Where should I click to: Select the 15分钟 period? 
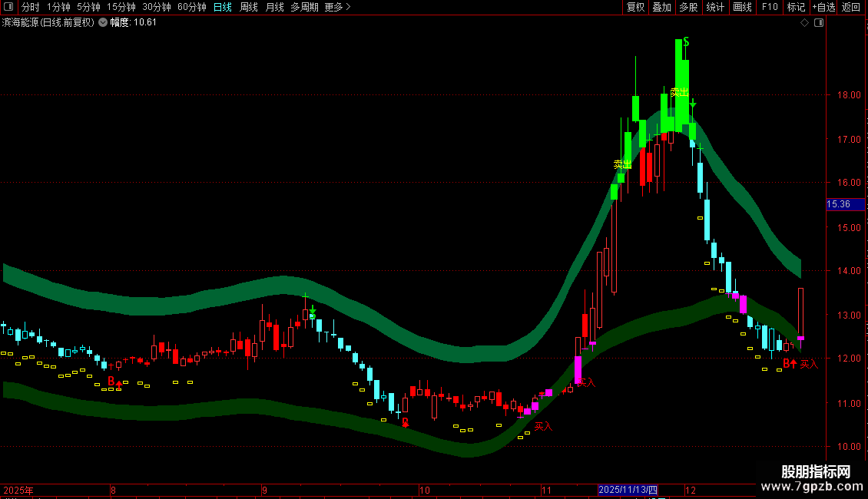121,7
